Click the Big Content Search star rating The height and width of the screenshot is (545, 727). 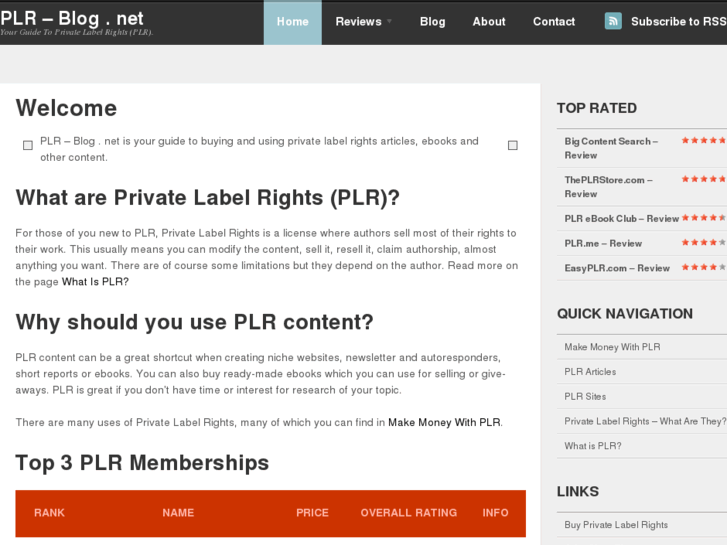pyautogui.click(x=704, y=141)
